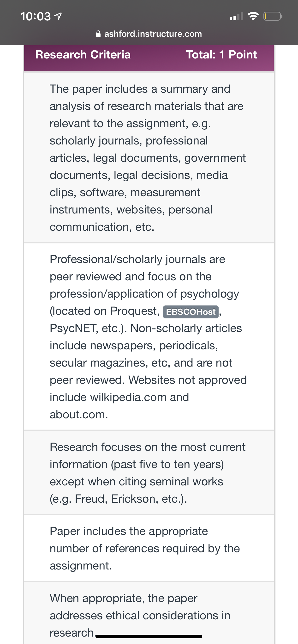Tap the word Proquest in the paragraph
This screenshot has width=298, height=644.
tap(135, 311)
